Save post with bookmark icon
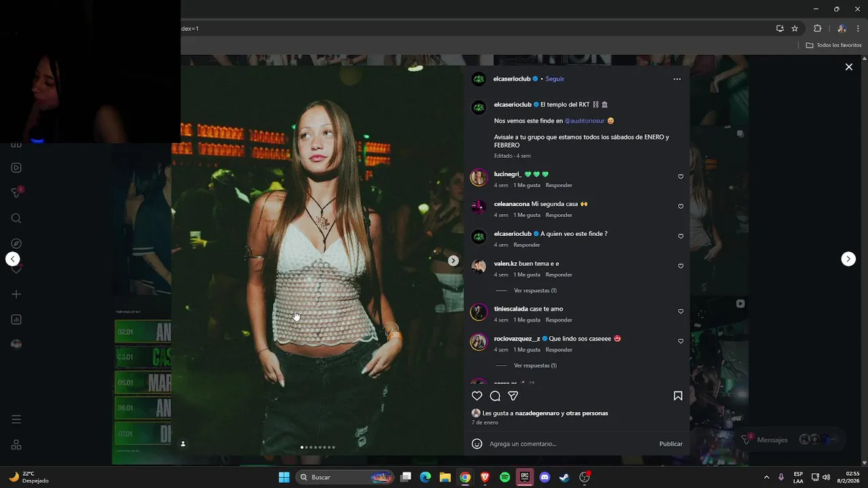868x488 pixels. [678, 396]
